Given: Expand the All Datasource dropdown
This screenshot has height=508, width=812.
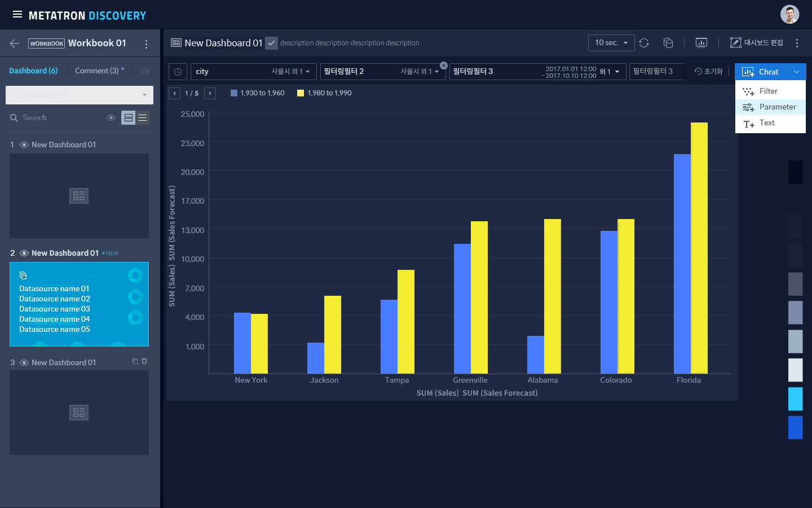Looking at the screenshot, I should [80, 95].
